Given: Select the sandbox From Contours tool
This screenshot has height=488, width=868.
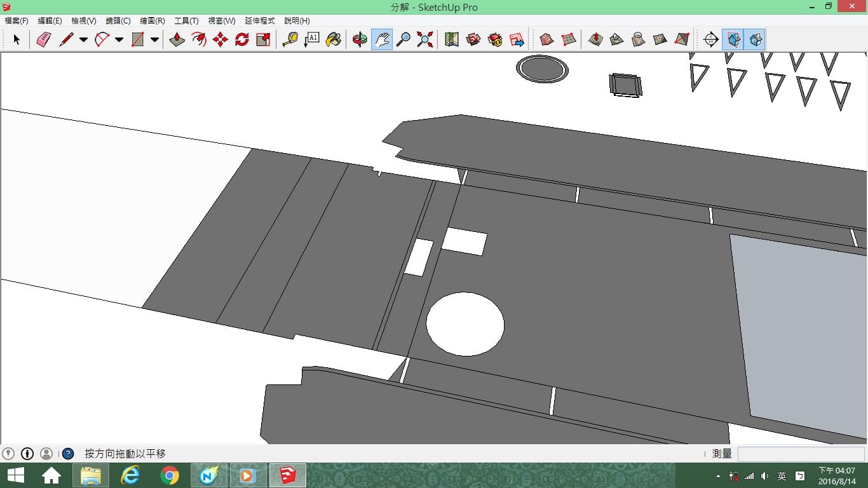Looking at the screenshot, I should tap(546, 39).
